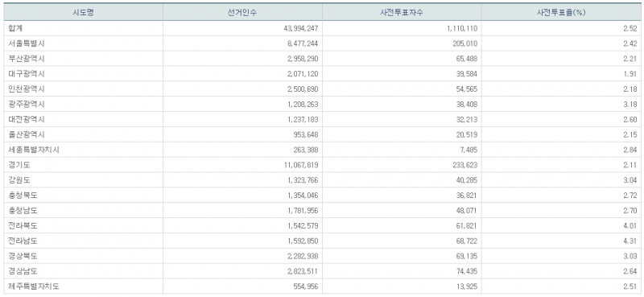This screenshot has height=297, width=644.
Task: Click the 사전투표자수 column header
Action: pyautogui.click(x=402, y=12)
